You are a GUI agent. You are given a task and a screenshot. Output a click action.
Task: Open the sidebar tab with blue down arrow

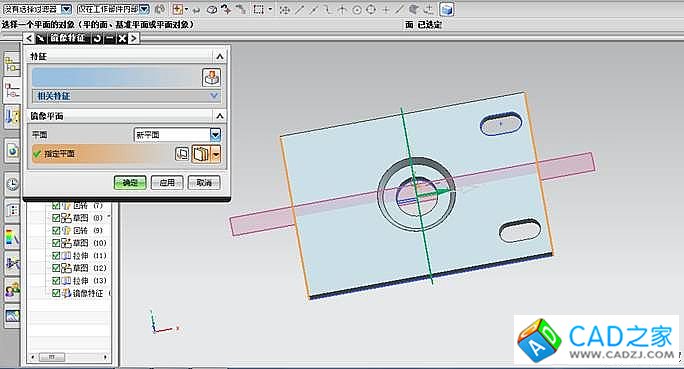(12, 116)
